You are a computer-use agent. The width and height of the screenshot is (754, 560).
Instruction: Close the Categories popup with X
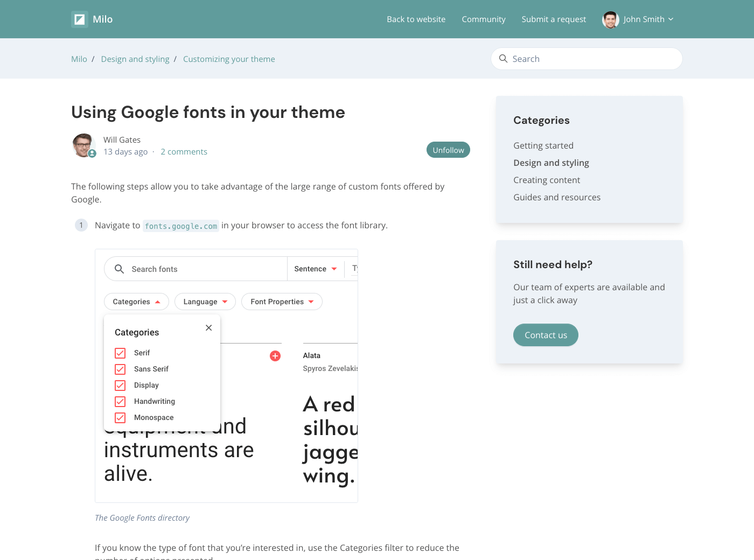click(209, 328)
